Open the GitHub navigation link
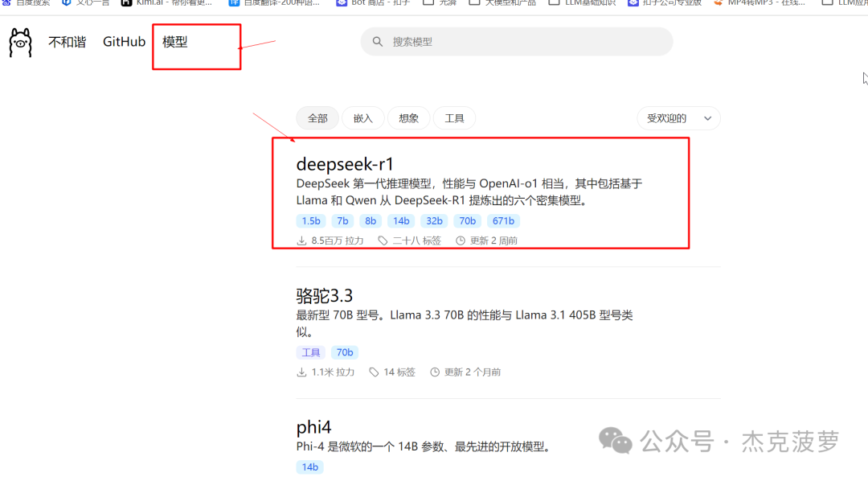The height and width of the screenshot is (477, 868). tap(124, 42)
